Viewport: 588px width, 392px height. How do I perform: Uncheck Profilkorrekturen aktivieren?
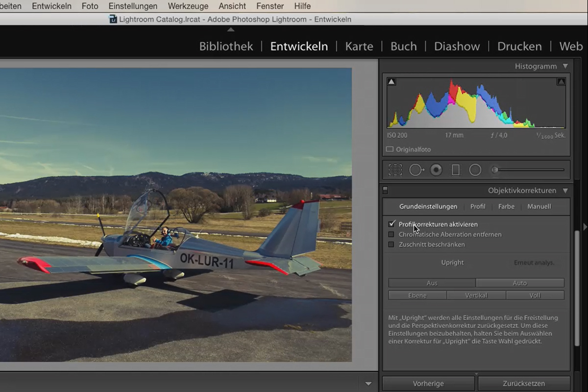click(391, 224)
